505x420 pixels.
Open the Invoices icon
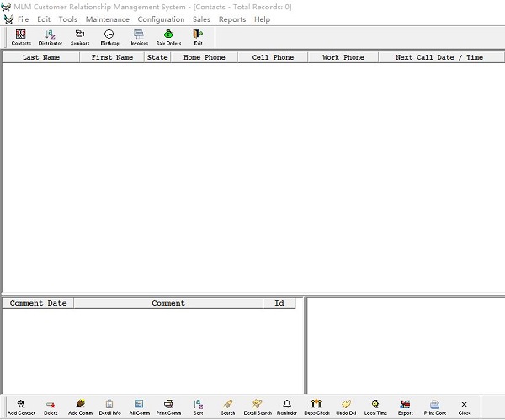(x=139, y=37)
